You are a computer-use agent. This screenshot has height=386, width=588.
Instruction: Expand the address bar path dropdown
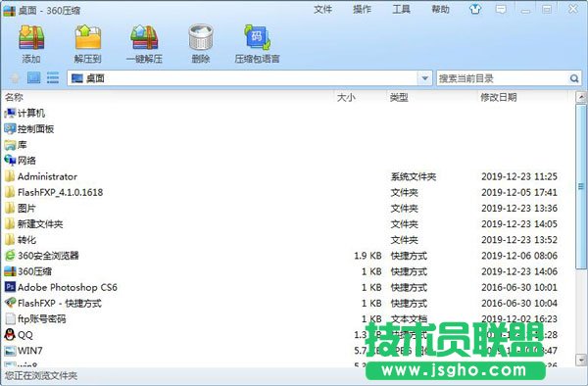point(425,78)
